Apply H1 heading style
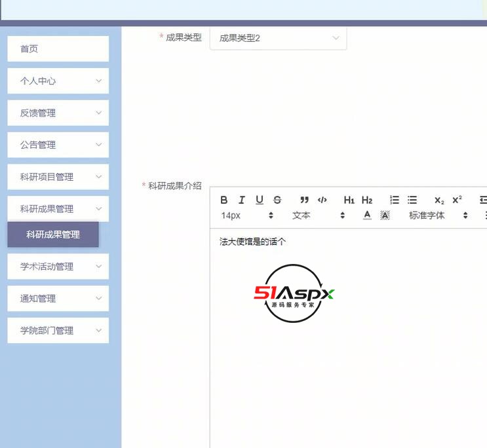Screen dimensions: 487x448 pos(349,200)
